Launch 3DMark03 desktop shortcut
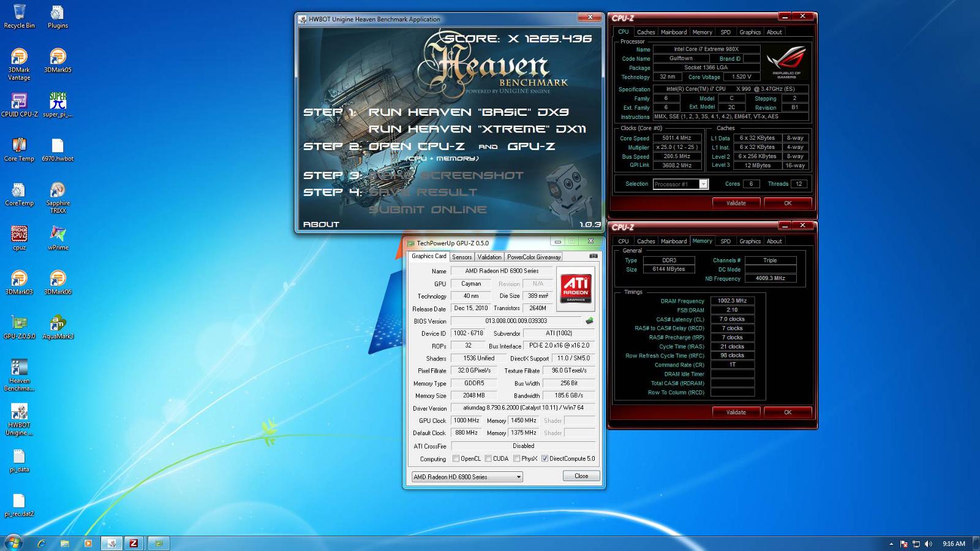 tap(19, 283)
